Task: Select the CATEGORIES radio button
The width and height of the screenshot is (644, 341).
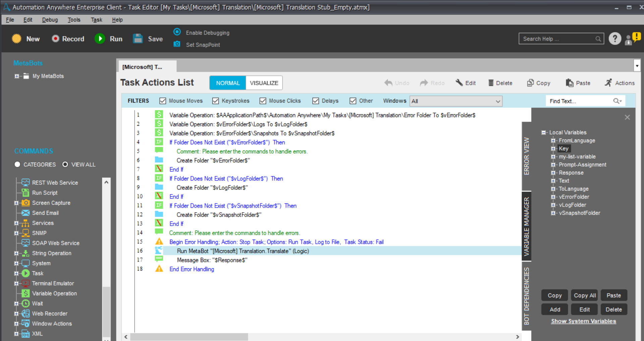Action: click(x=17, y=164)
